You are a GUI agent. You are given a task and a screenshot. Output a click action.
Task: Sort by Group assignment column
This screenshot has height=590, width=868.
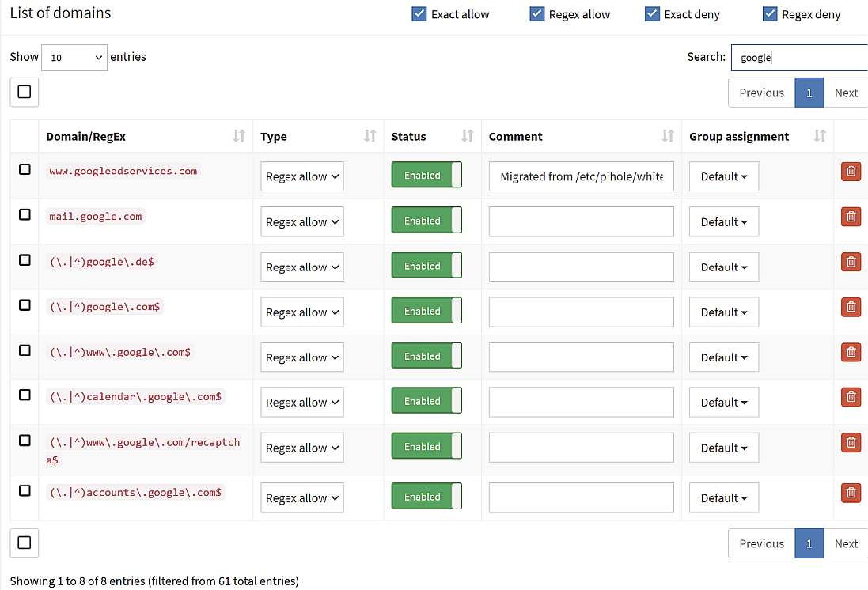click(x=820, y=137)
